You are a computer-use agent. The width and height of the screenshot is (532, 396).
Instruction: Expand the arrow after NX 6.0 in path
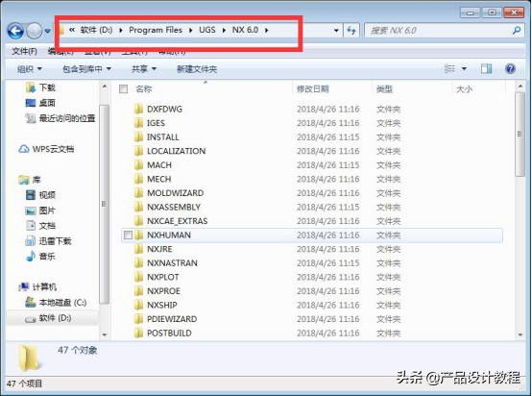tap(267, 30)
